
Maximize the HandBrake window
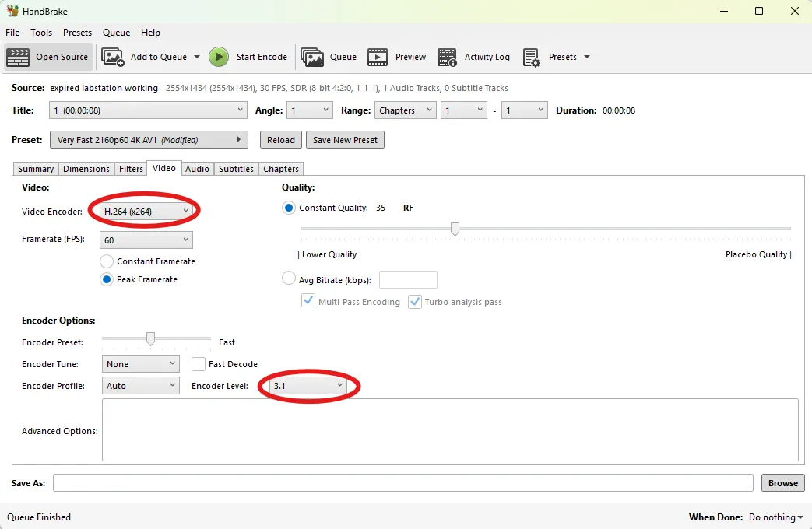tap(758, 11)
